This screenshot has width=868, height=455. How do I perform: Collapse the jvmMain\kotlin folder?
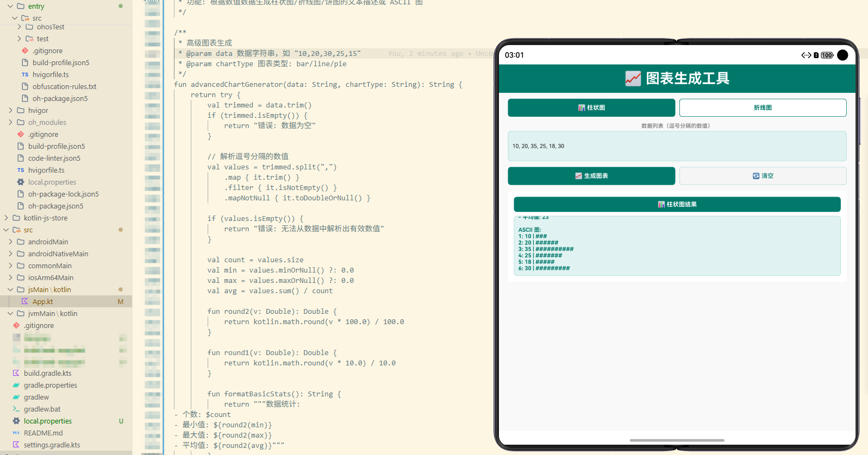[10, 313]
